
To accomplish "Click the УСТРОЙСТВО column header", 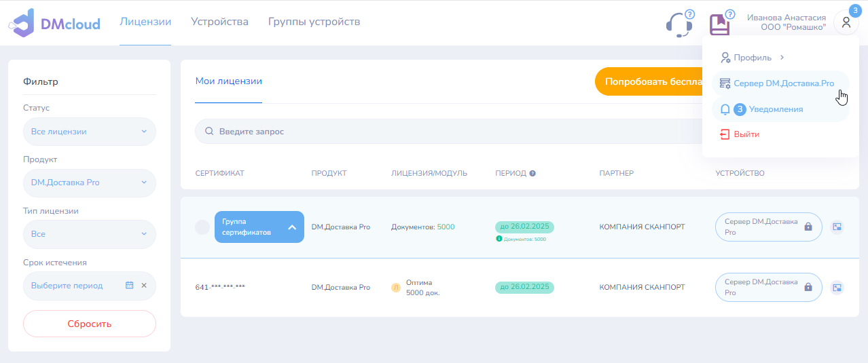I will pyautogui.click(x=740, y=174).
